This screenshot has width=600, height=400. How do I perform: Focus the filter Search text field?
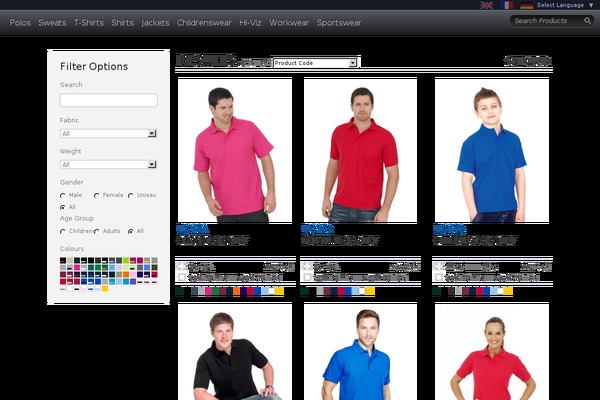[108, 100]
